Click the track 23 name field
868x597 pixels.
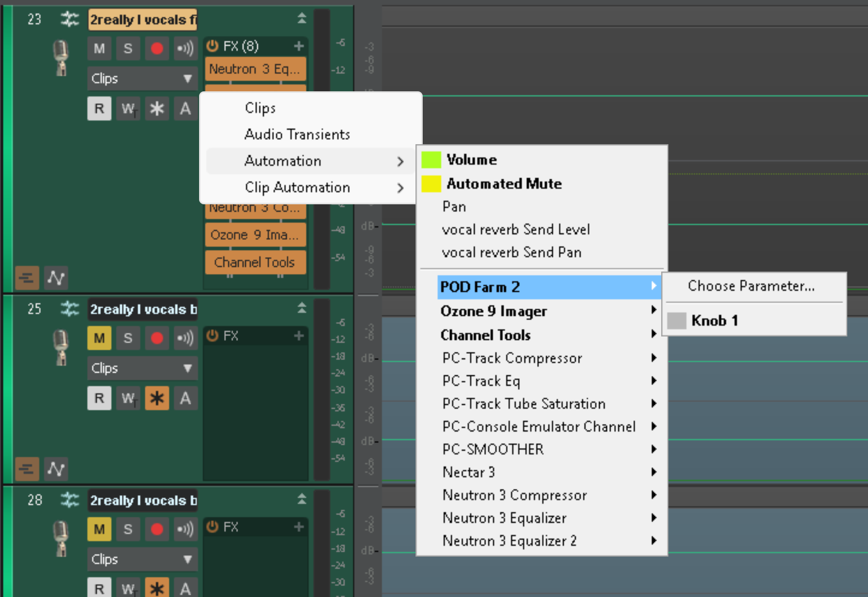click(x=143, y=20)
